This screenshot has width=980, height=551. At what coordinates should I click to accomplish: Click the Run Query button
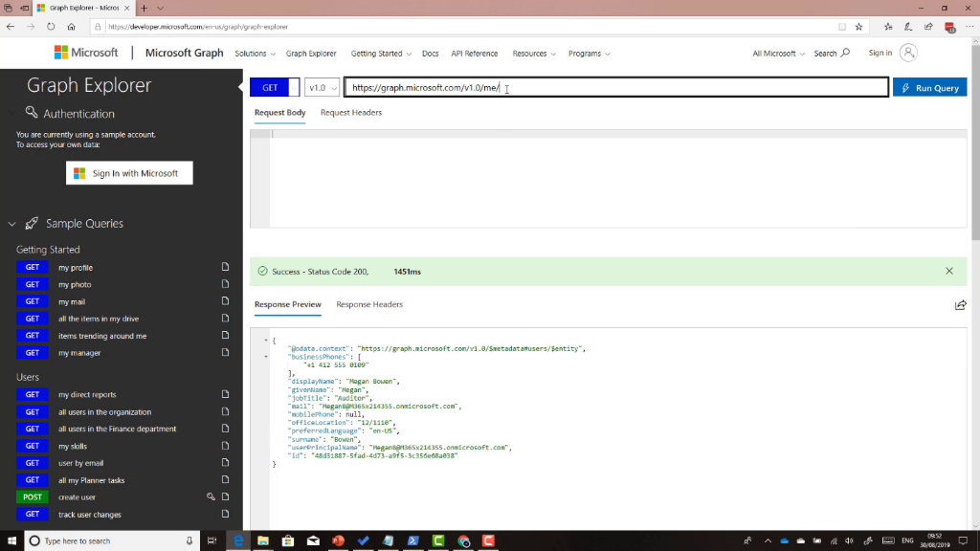929,87
